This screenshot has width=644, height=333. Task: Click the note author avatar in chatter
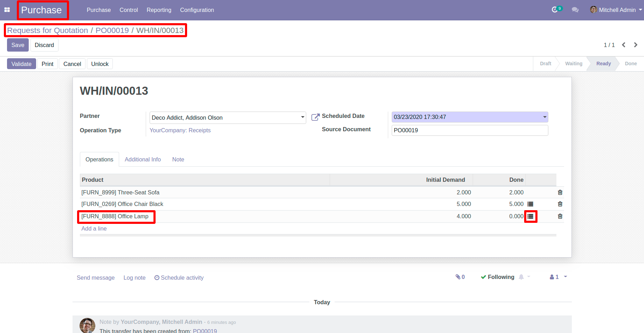point(87,325)
